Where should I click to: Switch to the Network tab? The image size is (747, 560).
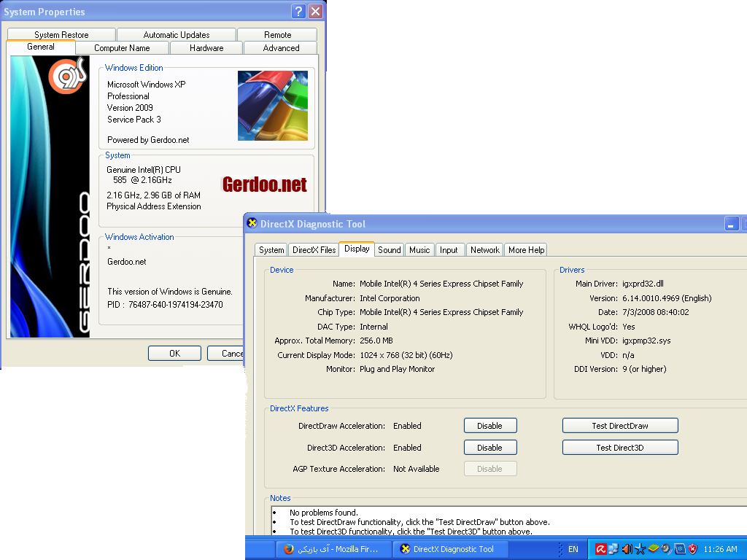point(485,250)
